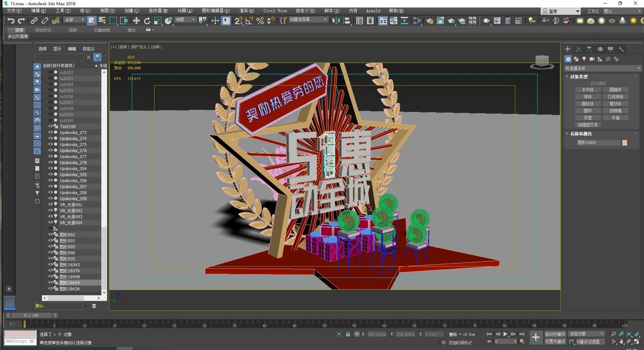Open the Motion command panel tab
Screen dimensions: 644x350
point(600,49)
